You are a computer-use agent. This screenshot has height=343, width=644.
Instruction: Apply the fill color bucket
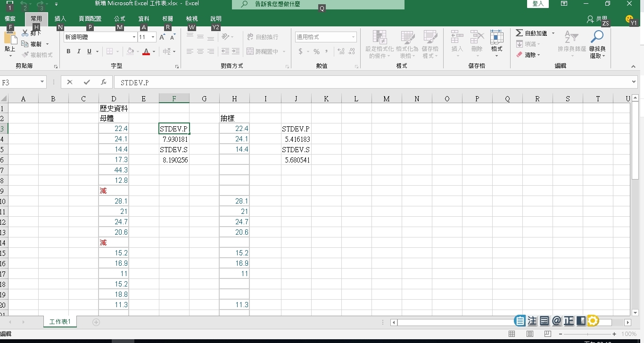coord(130,51)
